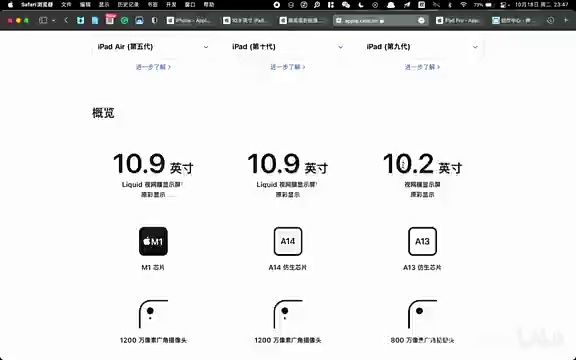This screenshot has height=360, width=576.
Task: Open the pinned tab with red badge
Action: click(110, 20)
